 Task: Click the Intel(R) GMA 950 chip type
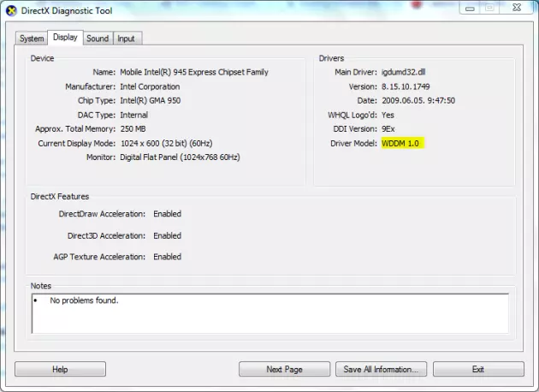point(151,101)
